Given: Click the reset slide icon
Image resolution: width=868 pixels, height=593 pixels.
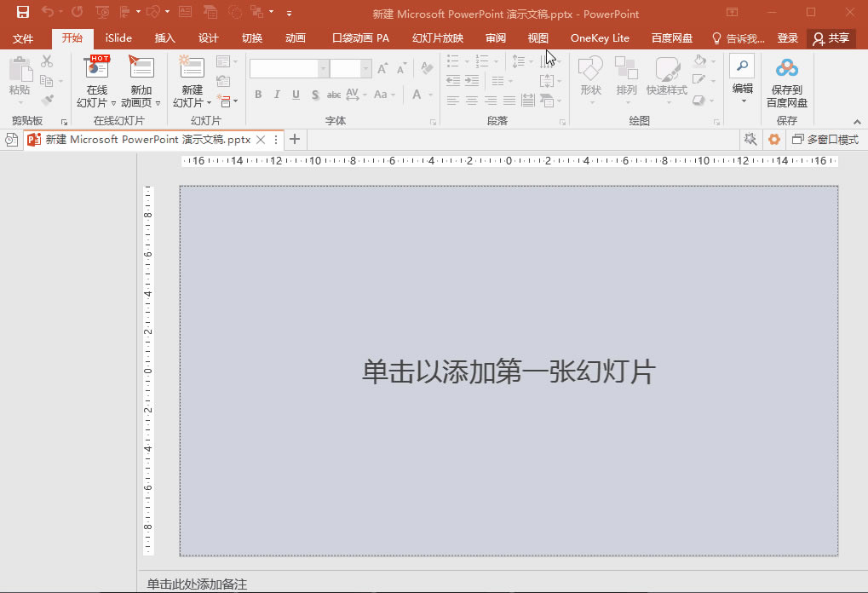Looking at the screenshot, I should (224, 81).
